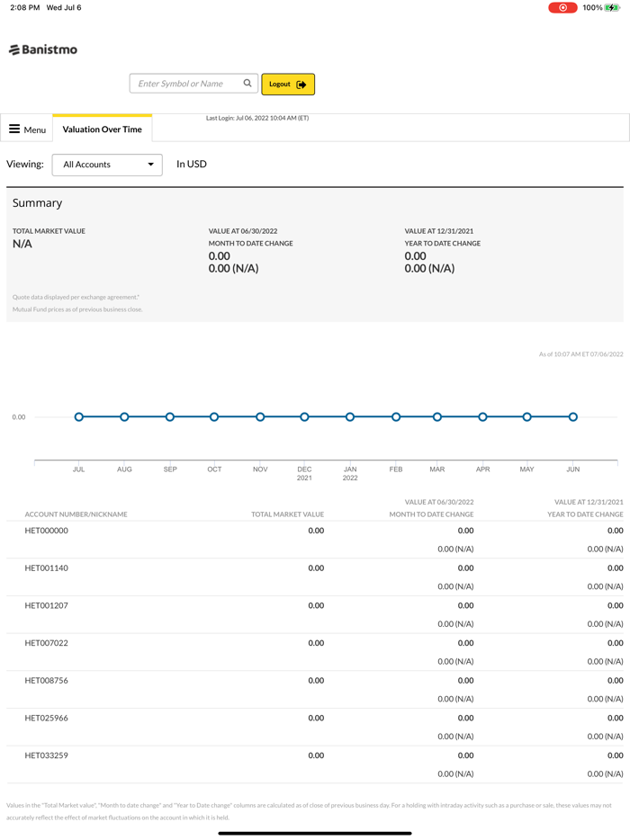Sort by Total Market Value column

[287, 514]
